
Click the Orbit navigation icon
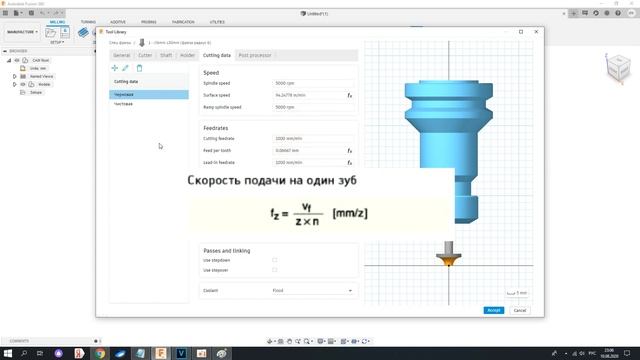tap(270, 341)
